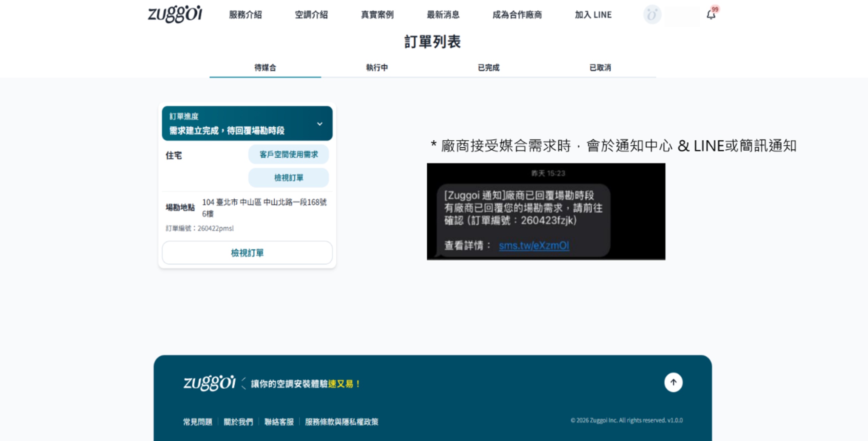Open 關於我們 footer link
This screenshot has height=441, width=868.
[238, 422]
